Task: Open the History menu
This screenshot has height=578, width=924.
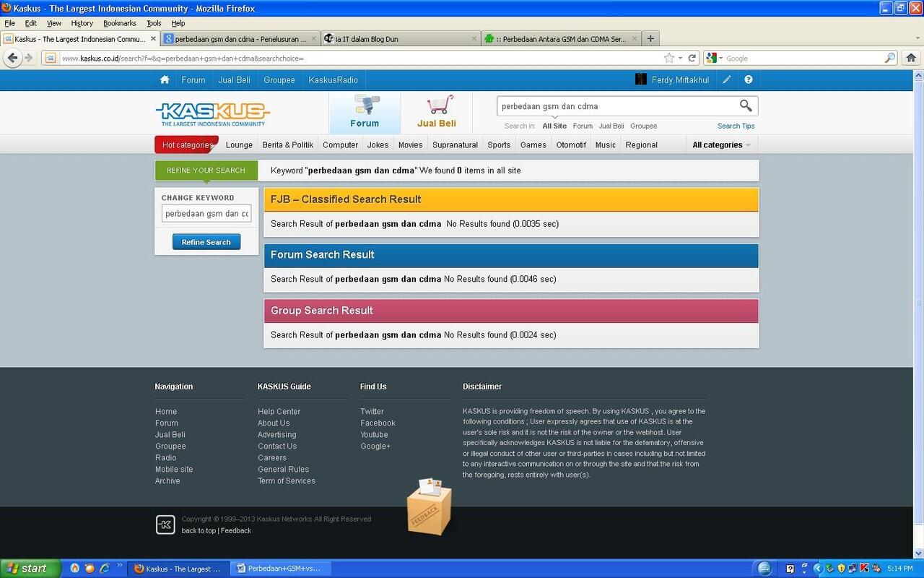Action: click(x=82, y=23)
